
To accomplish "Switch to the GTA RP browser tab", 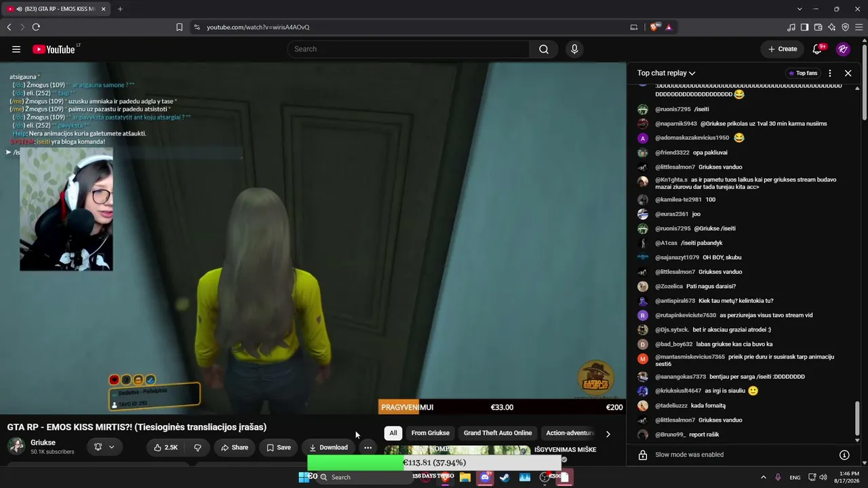I will click(x=56, y=9).
